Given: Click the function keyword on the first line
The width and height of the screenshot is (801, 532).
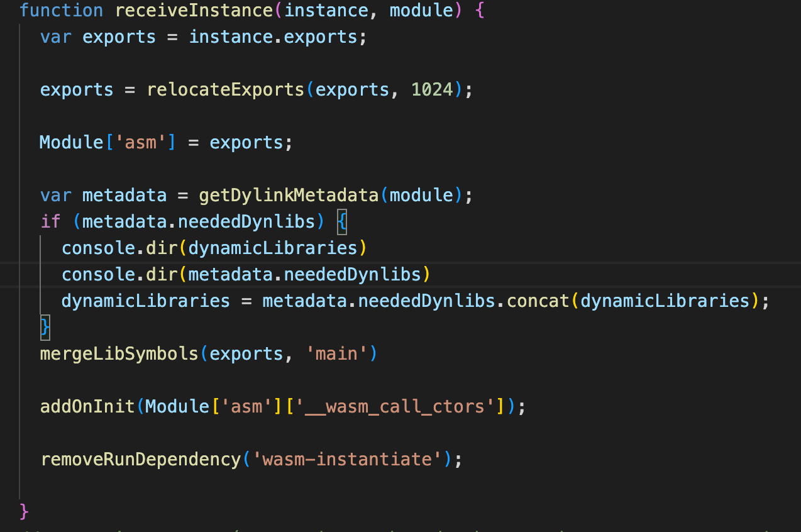Looking at the screenshot, I should [x=61, y=11].
